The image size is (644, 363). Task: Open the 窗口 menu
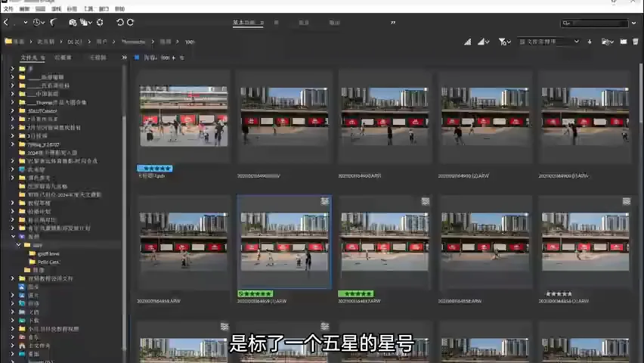[x=104, y=8]
